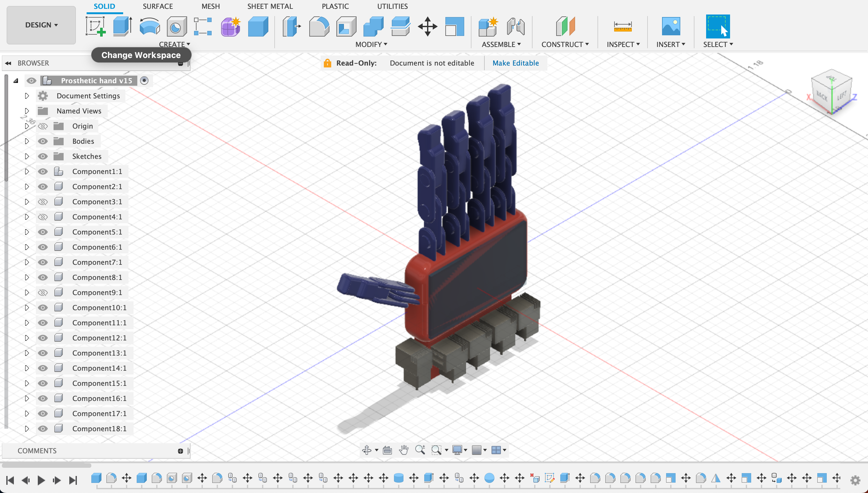This screenshot has height=493, width=868.
Task: Open the CONSTRUCT dropdown menu
Action: (x=565, y=44)
